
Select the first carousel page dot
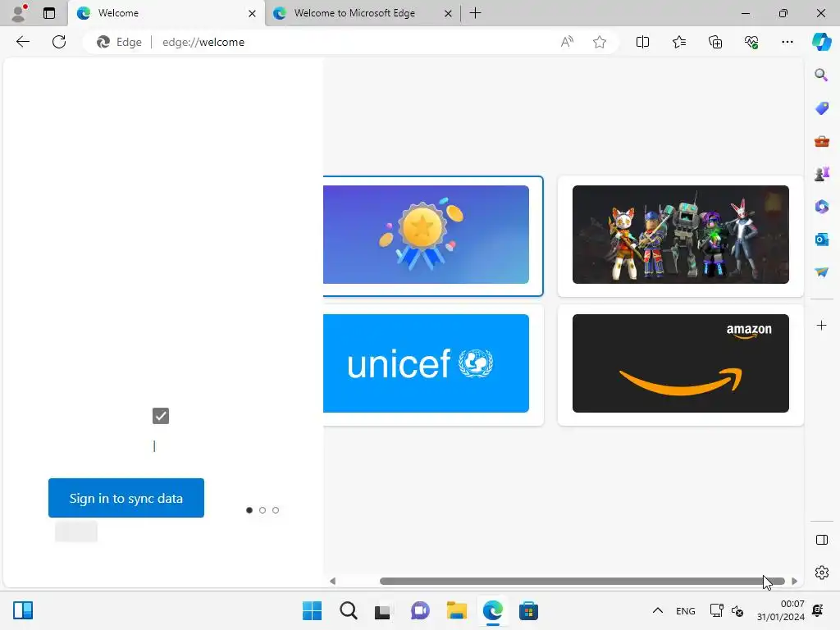(249, 510)
